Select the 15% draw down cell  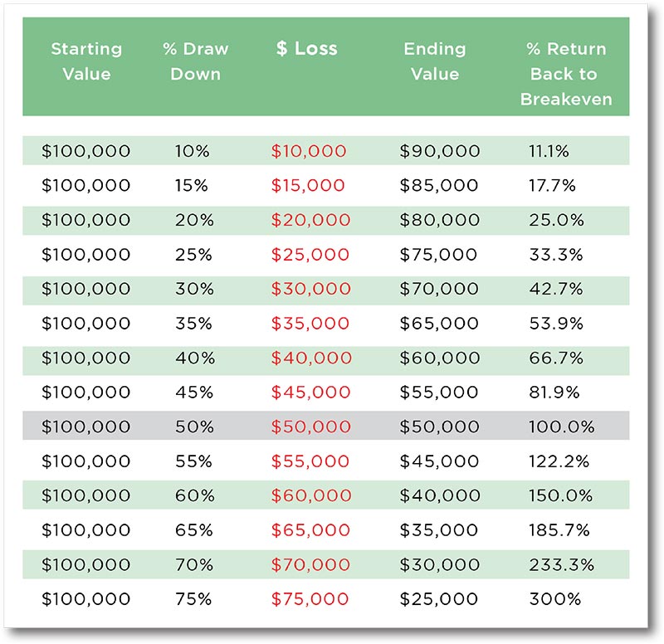[x=192, y=185]
